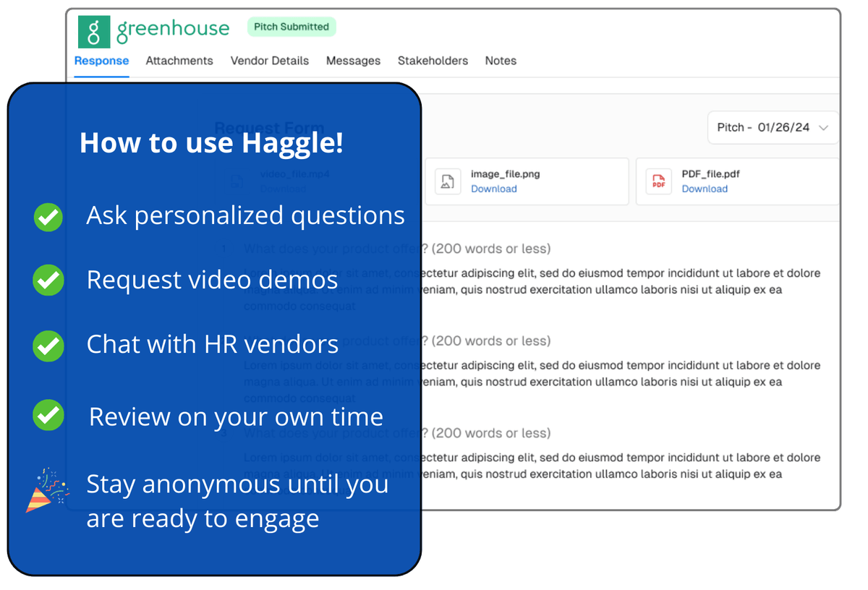Screen dimensions: 868x590
Task: Click the checkmark next to Request video demos
Action: (48, 281)
